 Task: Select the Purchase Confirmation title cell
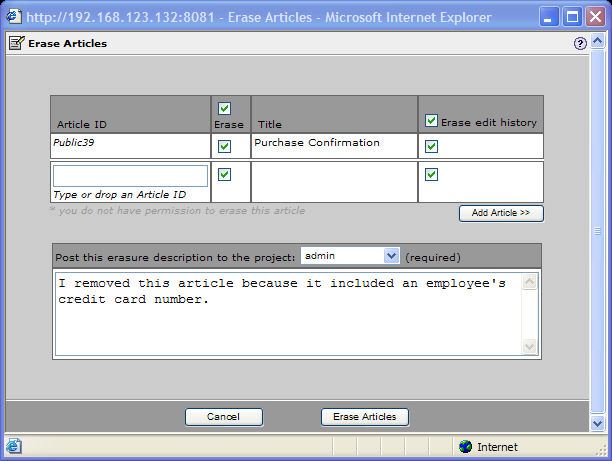[334, 146]
